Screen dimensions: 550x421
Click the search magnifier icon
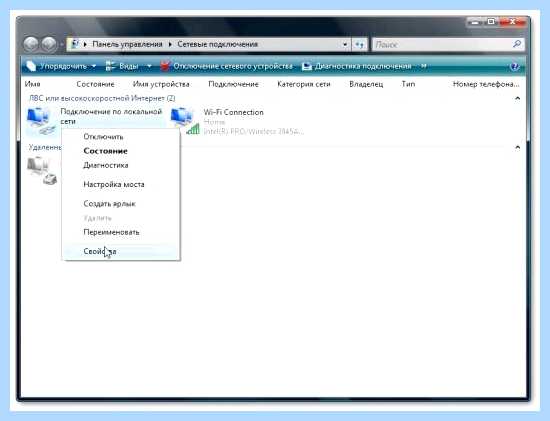point(517,44)
